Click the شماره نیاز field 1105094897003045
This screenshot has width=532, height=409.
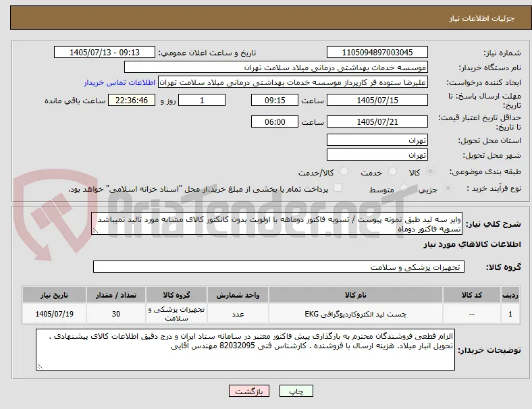377,52
